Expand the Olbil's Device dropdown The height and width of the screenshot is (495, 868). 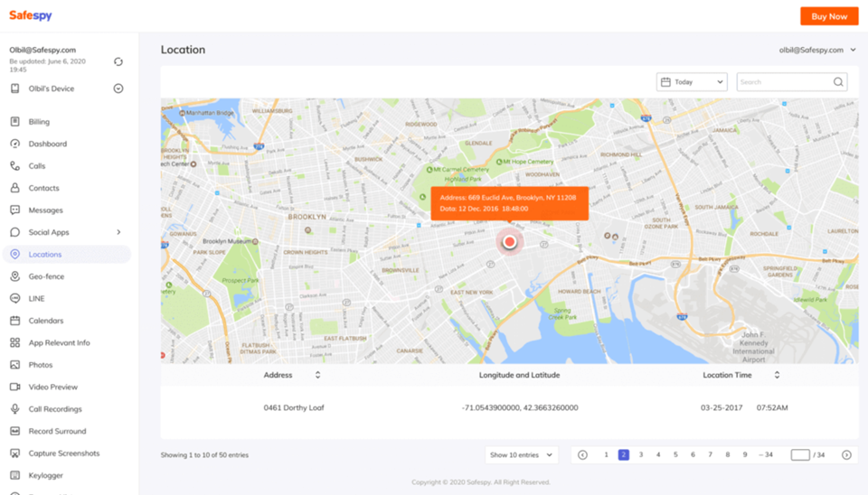coord(118,89)
